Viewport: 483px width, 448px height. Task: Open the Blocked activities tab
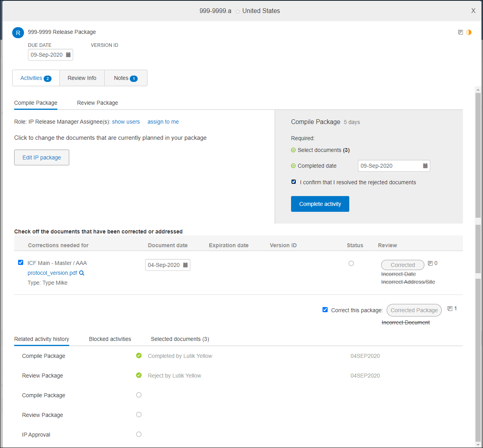click(110, 339)
